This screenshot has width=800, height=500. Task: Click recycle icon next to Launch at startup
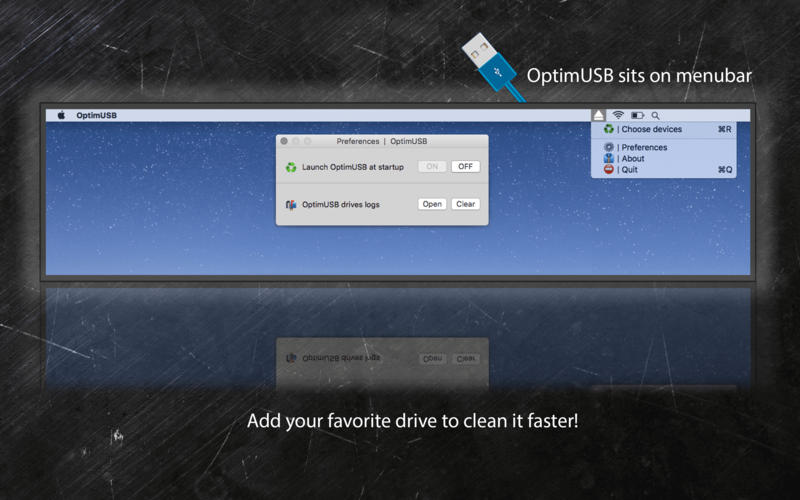[291, 167]
